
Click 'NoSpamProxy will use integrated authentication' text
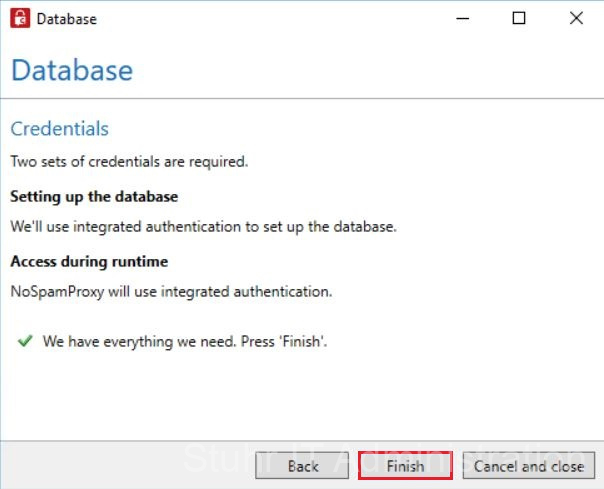171,292
